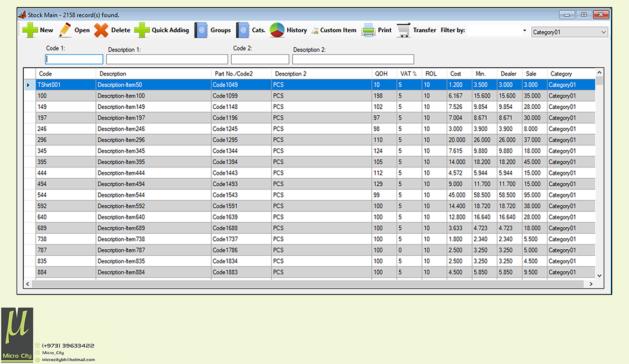Click the Description-Item149 cell

(153, 107)
